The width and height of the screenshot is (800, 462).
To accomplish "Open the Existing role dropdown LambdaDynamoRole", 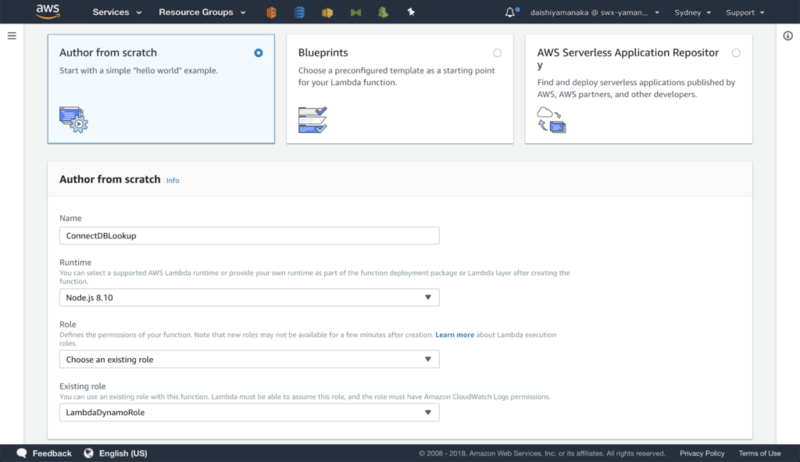I will pos(249,413).
